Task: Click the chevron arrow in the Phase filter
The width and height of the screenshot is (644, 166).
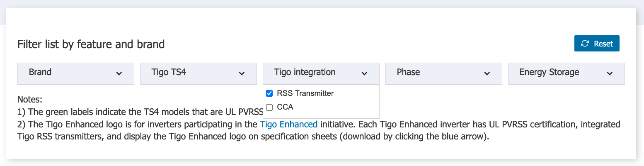Action: point(487,74)
